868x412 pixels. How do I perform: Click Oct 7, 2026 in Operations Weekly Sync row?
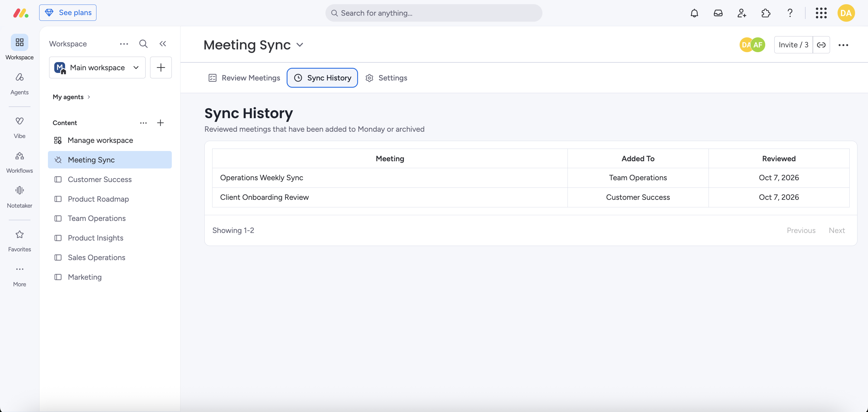coord(779,178)
